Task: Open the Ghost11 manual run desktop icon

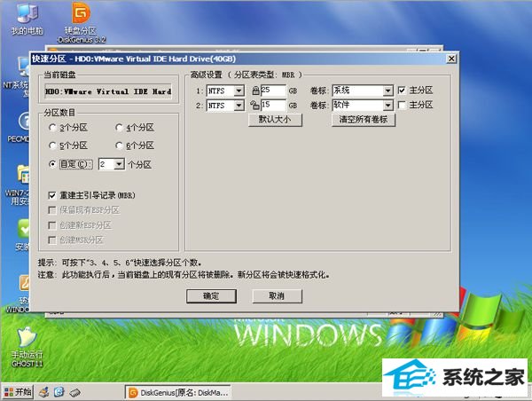Action: 27,347
